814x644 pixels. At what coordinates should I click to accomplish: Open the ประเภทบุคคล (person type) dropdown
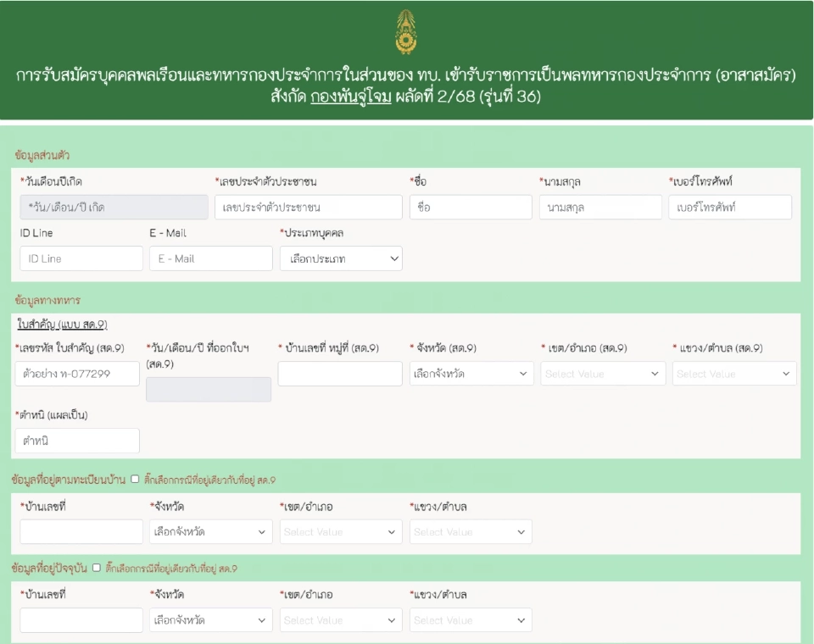[341, 258]
